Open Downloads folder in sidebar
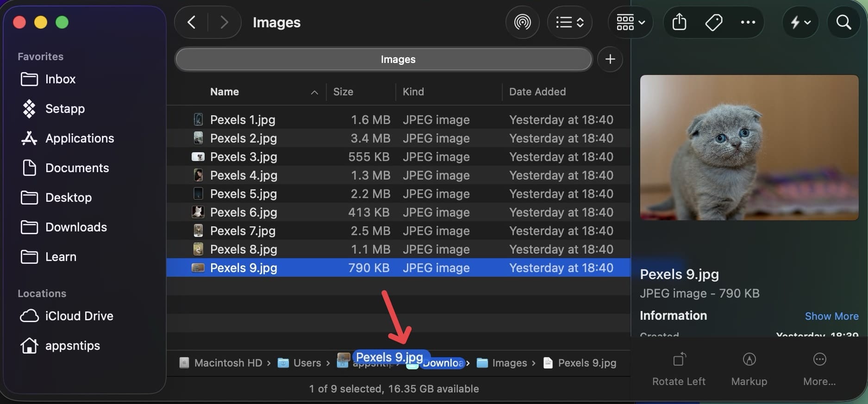Screen dimensions: 868x404 coord(64,227)
